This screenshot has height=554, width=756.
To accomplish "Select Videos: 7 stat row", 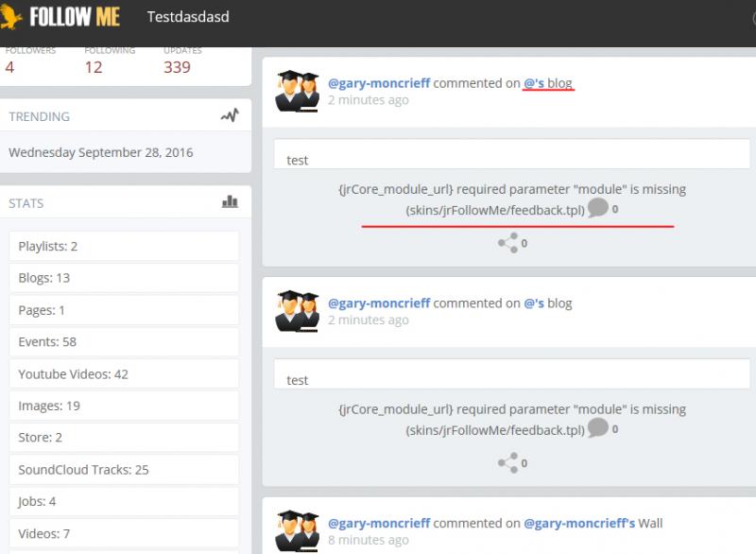I will pyautogui.click(x=124, y=534).
